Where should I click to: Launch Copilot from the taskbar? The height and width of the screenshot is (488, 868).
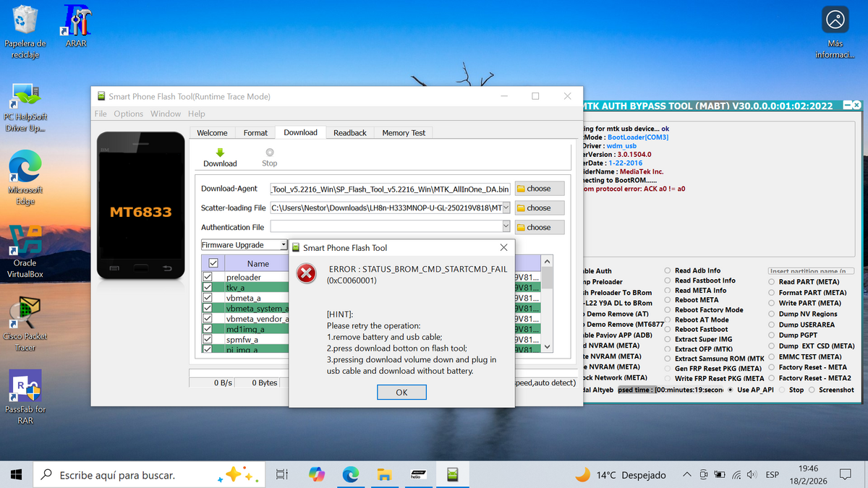tap(316, 475)
